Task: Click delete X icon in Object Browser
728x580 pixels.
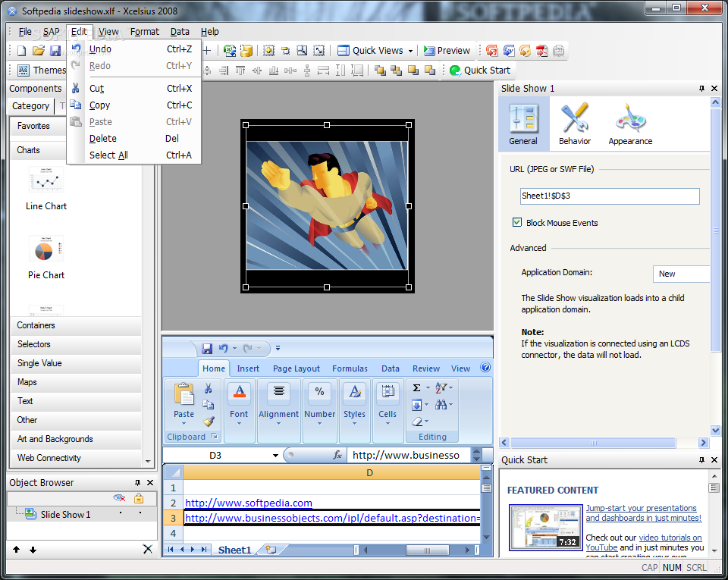Action: (x=148, y=550)
